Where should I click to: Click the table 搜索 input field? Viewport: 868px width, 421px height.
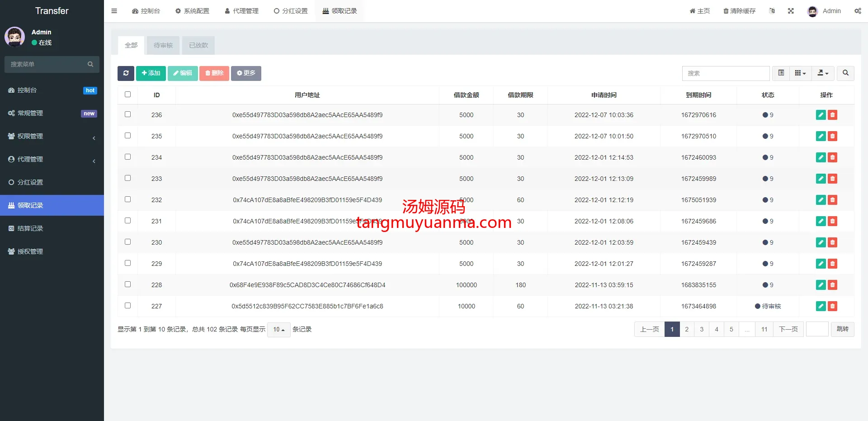[726, 73]
